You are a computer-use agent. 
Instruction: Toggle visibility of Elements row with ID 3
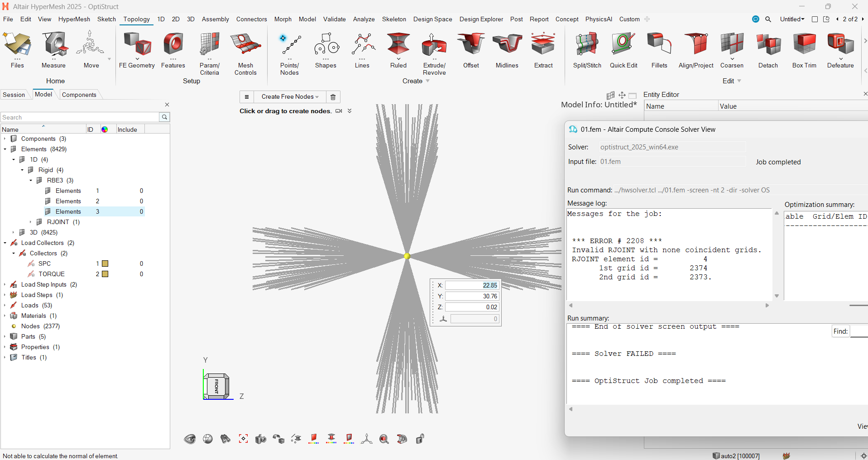pos(48,211)
